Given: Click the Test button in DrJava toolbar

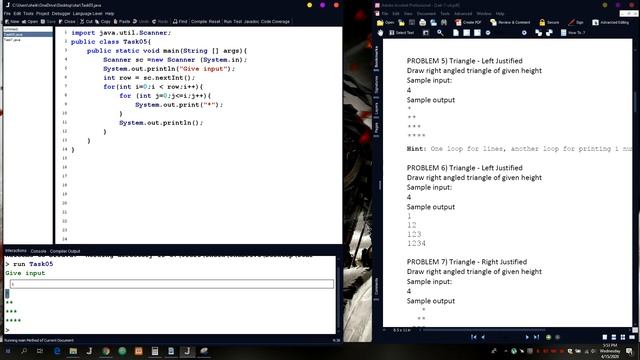Looking at the screenshot, I should point(238,22).
